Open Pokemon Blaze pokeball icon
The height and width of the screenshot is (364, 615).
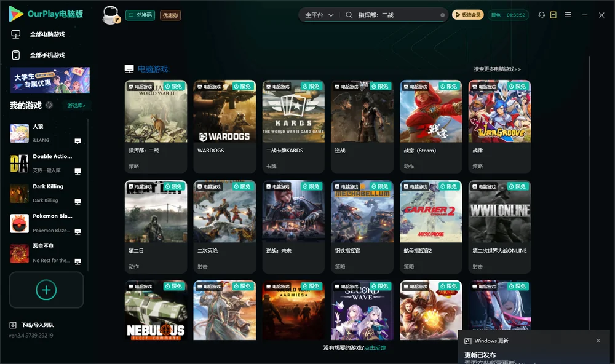coord(19,224)
